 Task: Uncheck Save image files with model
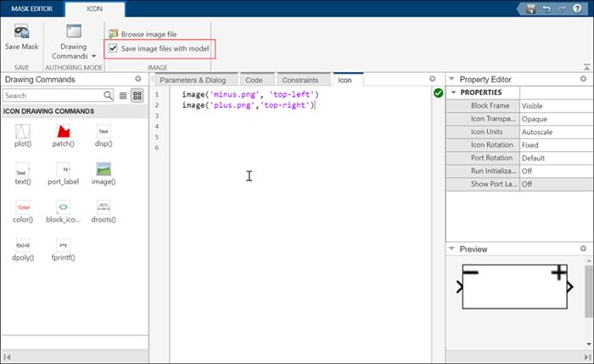coord(113,48)
